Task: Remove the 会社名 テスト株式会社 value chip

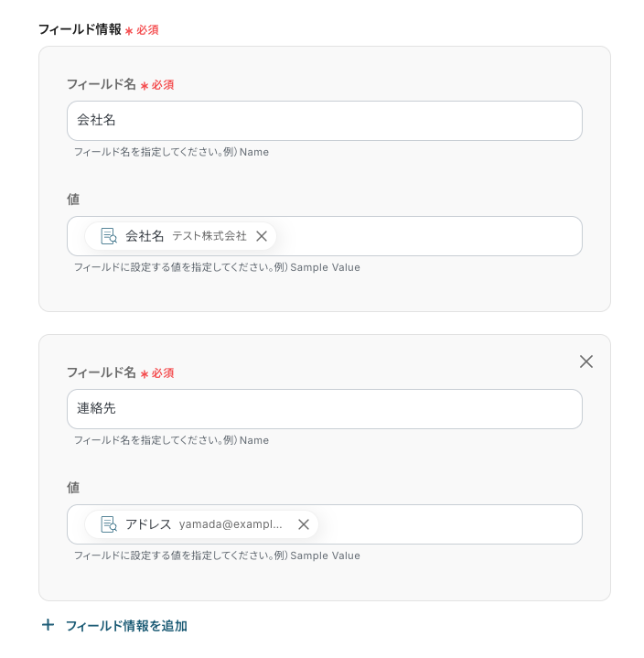Action: coord(262,236)
